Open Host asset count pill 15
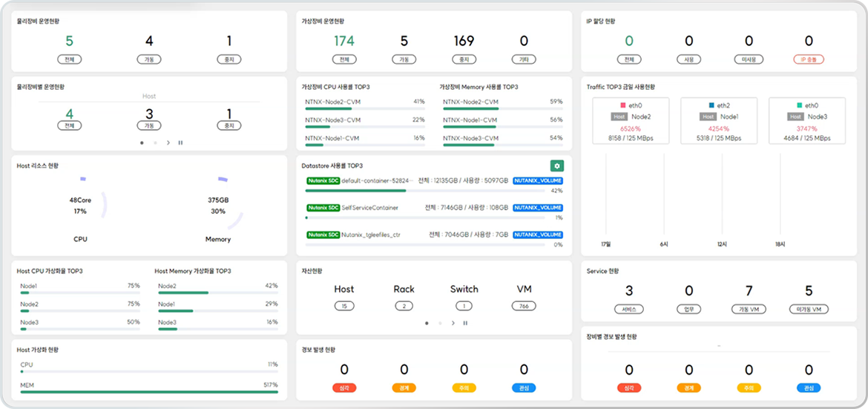 click(344, 306)
